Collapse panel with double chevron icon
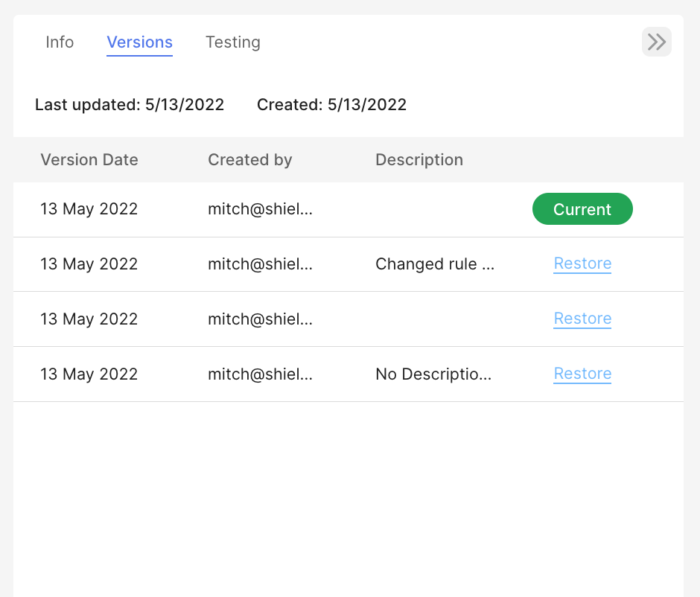The height and width of the screenshot is (597, 700). [656, 42]
